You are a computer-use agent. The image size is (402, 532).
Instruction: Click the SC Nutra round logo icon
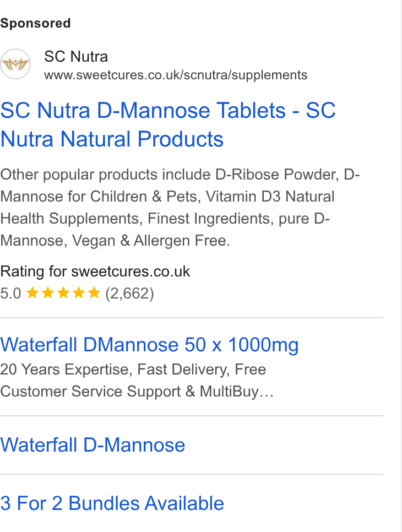click(15, 64)
